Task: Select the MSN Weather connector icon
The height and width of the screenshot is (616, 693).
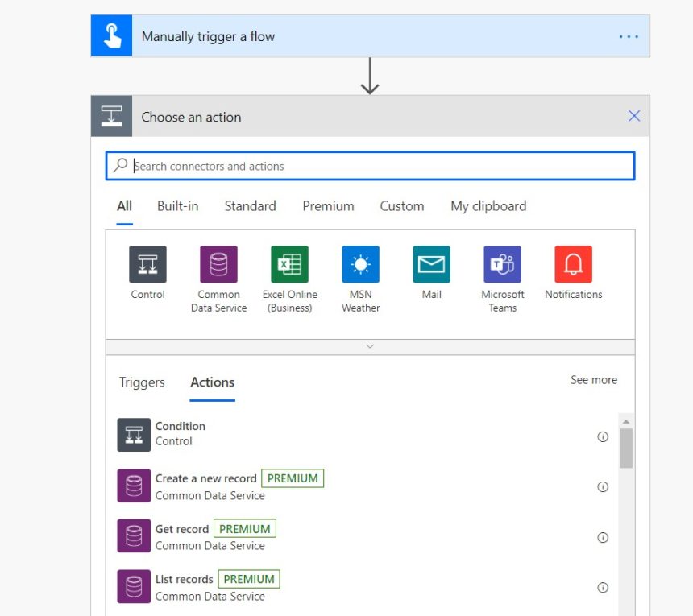Action: (360, 264)
